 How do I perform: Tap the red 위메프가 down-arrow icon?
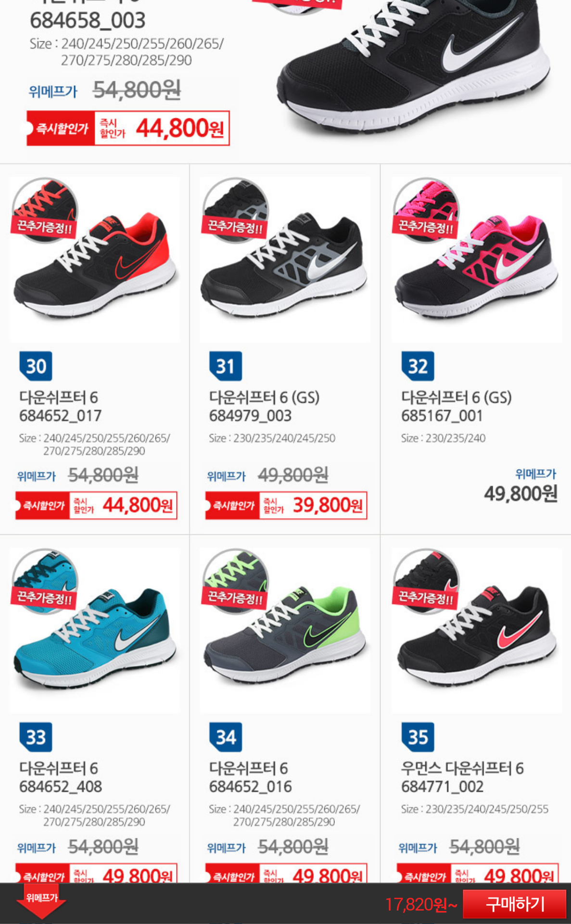click(41, 903)
